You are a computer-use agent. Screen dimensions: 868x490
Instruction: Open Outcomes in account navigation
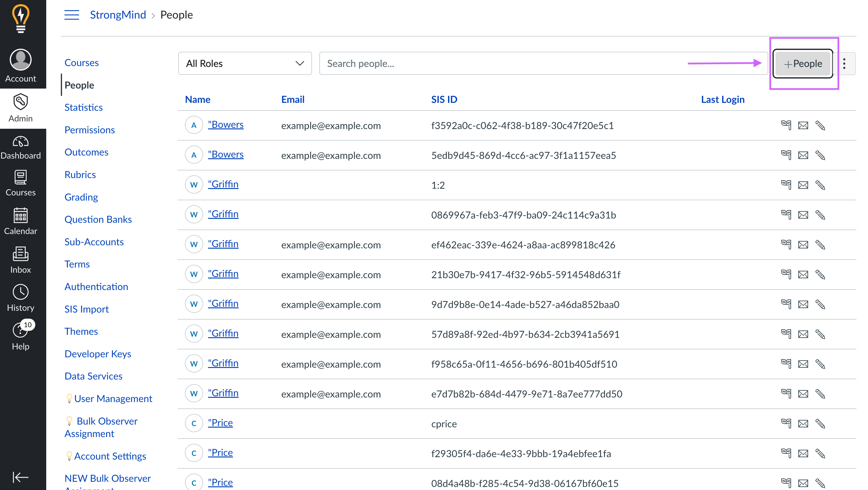86,152
